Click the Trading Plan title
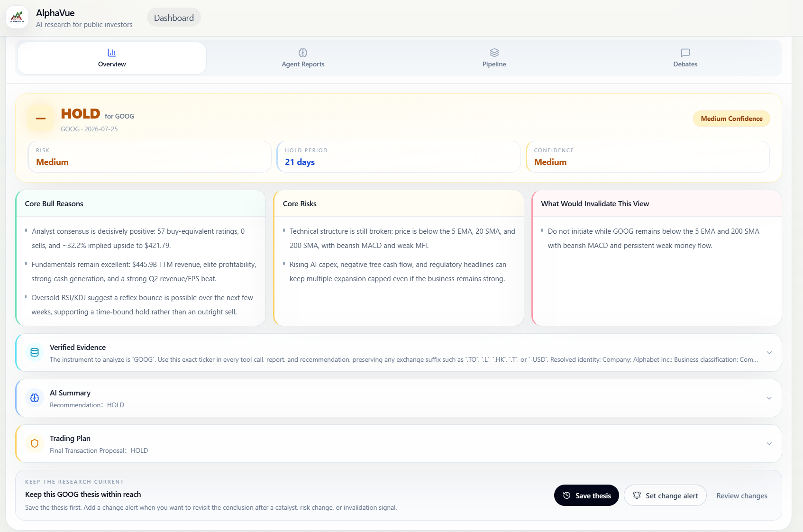Image resolution: width=803 pixels, height=532 pixels. [x=70, y=439]
